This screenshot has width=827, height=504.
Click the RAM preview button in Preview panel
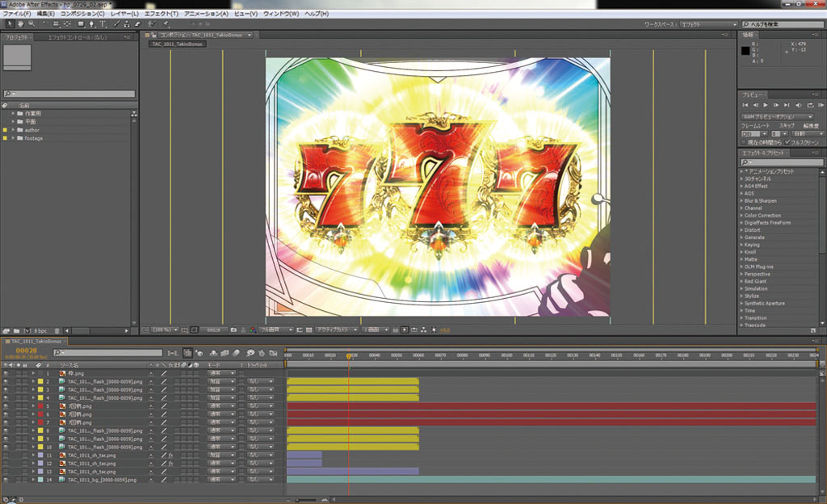[821, 105]
